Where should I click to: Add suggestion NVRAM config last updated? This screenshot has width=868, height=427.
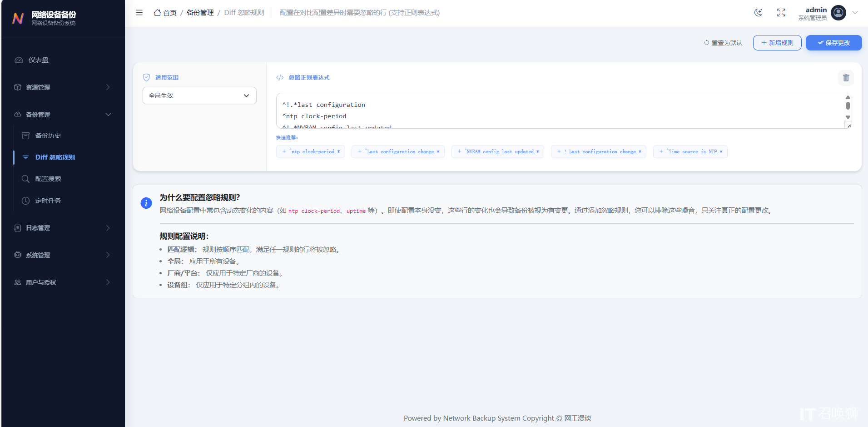[498, 151]
